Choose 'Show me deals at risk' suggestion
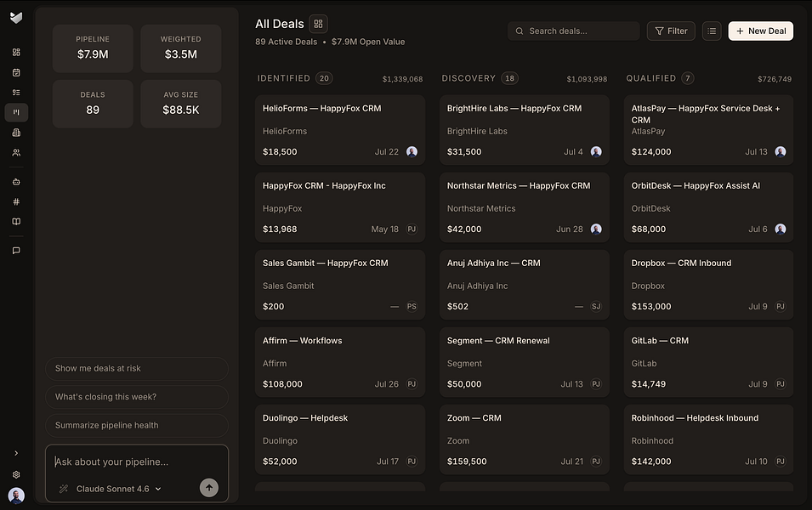 137,369
